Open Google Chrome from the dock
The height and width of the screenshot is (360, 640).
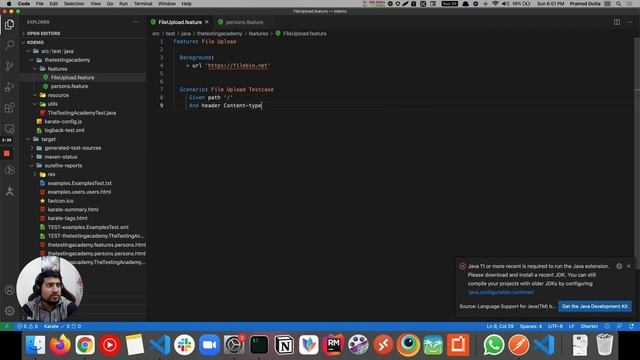point(85,345)
